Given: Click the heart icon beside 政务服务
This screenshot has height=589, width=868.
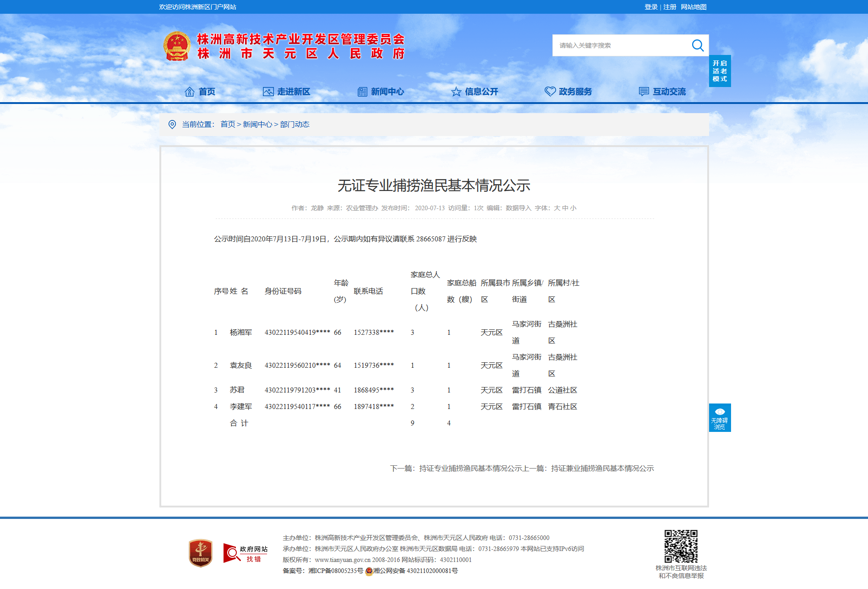Looking at the screenshot, I should 550,92.
